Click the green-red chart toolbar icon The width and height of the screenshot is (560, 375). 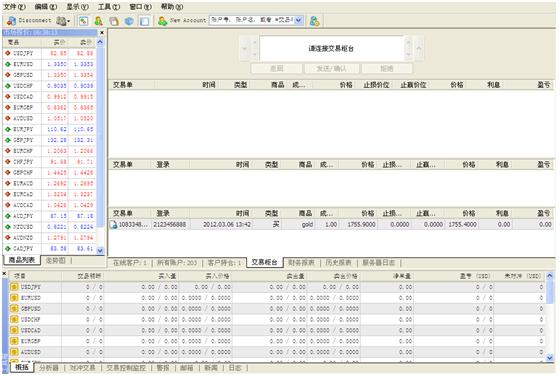click(84, 21)
